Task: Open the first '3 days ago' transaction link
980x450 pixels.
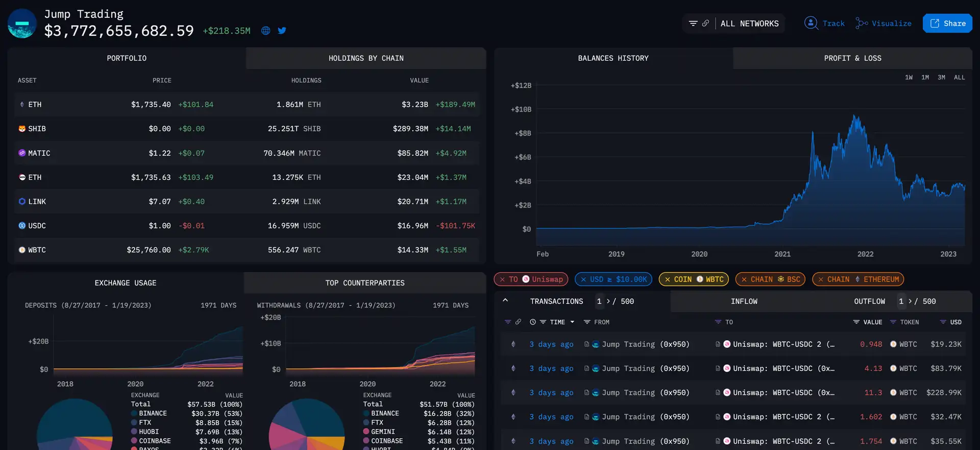Action: point(551,344)
